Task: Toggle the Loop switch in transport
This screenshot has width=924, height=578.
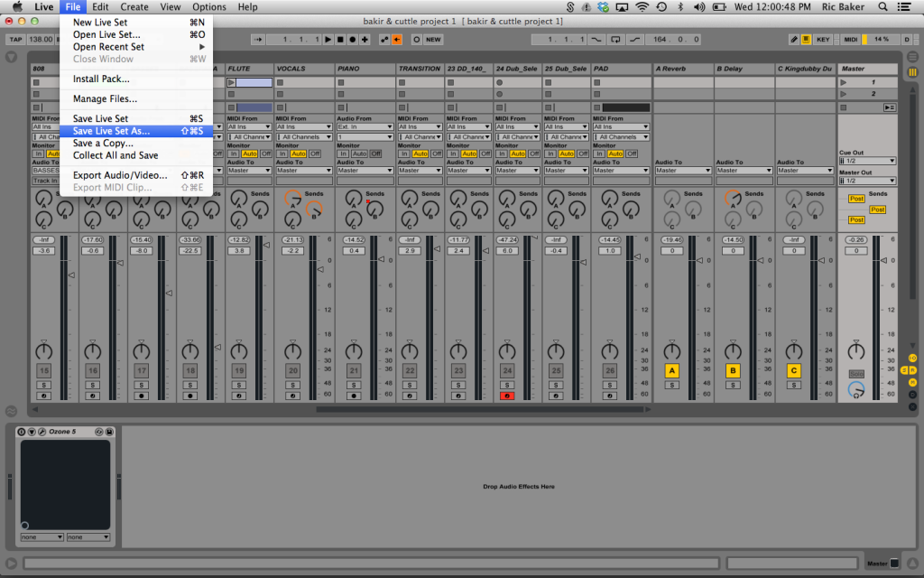Action: [615, 40]
